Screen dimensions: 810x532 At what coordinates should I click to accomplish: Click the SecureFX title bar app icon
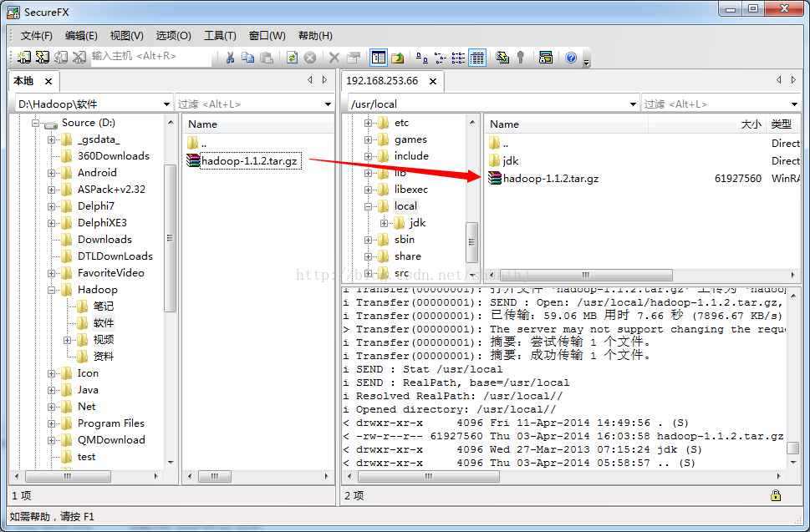[13, 12]
